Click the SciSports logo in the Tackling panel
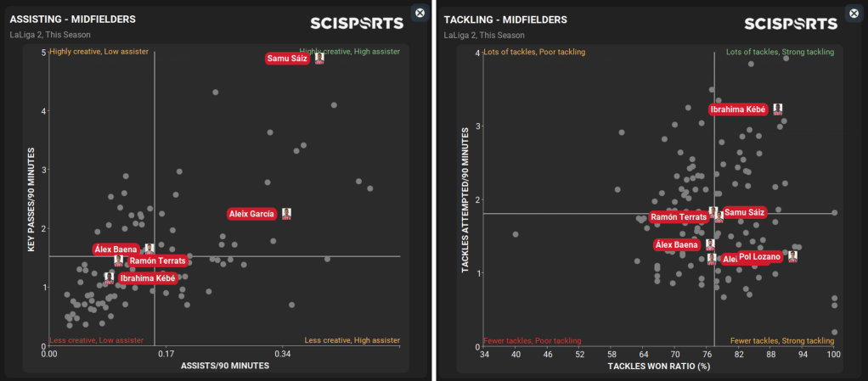The height and width of the screenshot is (381, 868). pos(789,24)
